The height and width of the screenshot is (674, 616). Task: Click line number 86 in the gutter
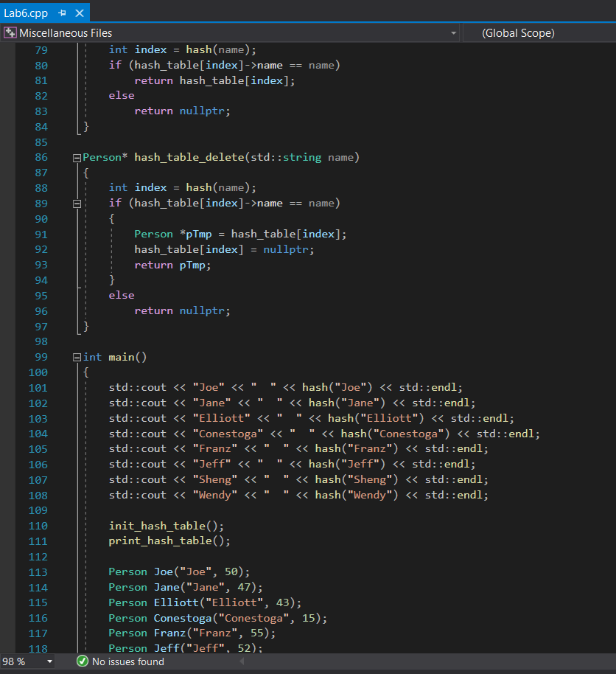(41, 157)
